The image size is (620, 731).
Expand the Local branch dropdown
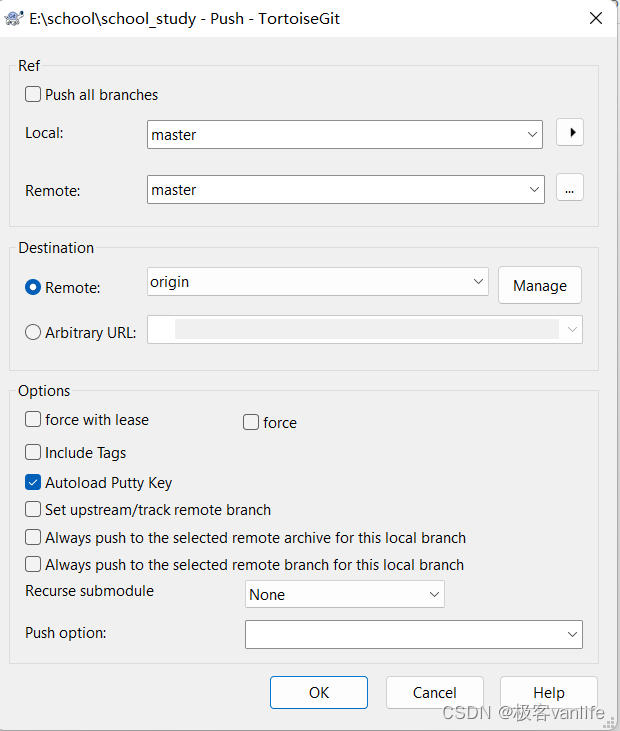(532, 135)
